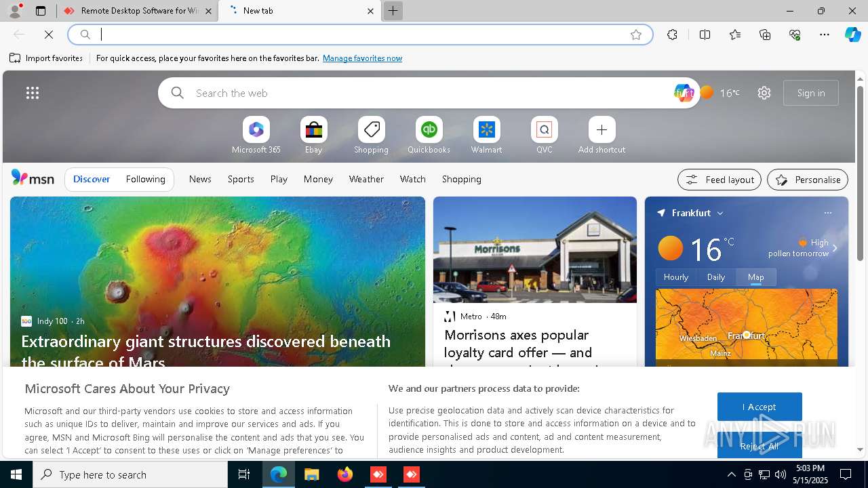Open Copilot sidebar icon

tap(852, 35)
